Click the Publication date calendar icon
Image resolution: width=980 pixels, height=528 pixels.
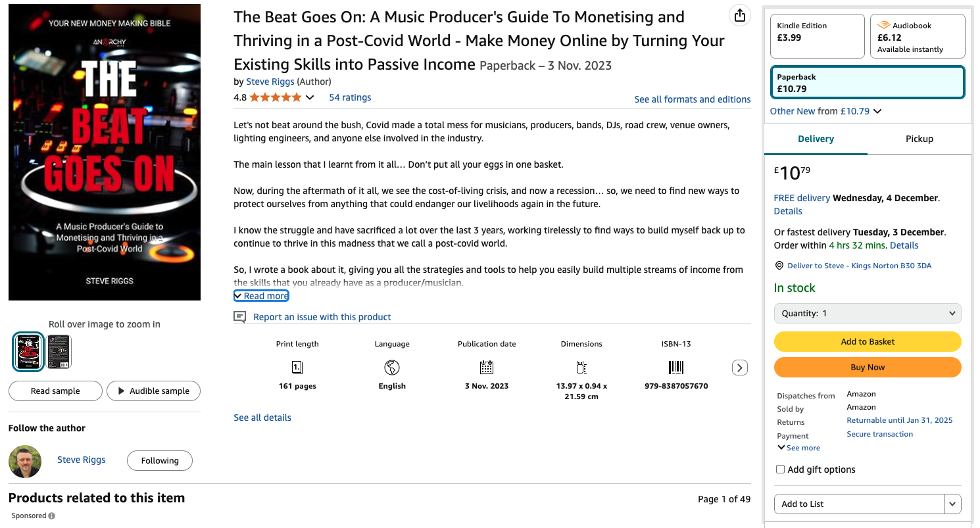(487, 367)
